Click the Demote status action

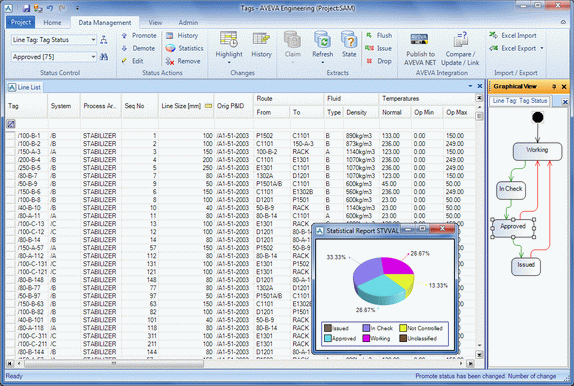pyautogui.click(x=138, y=48)
